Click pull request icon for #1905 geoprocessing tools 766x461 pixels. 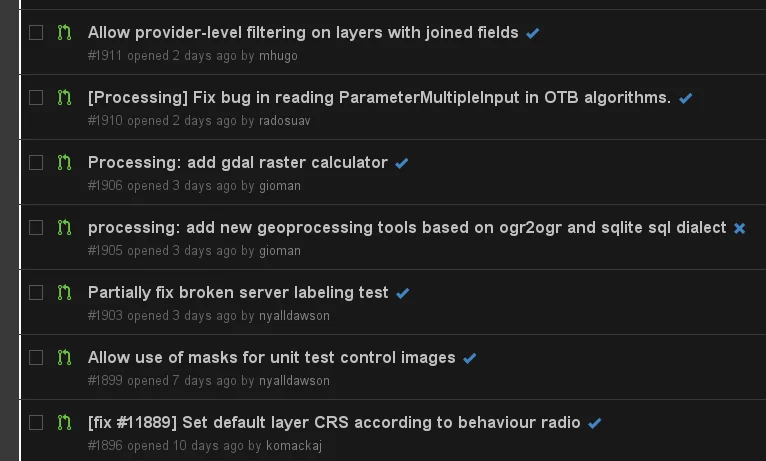pos(65,228)
